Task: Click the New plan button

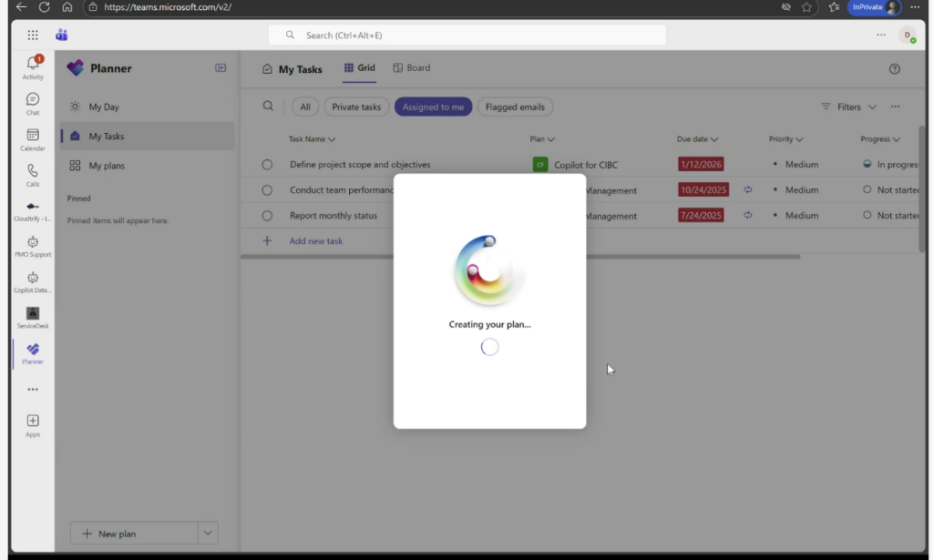Action: tap(135, 534)
